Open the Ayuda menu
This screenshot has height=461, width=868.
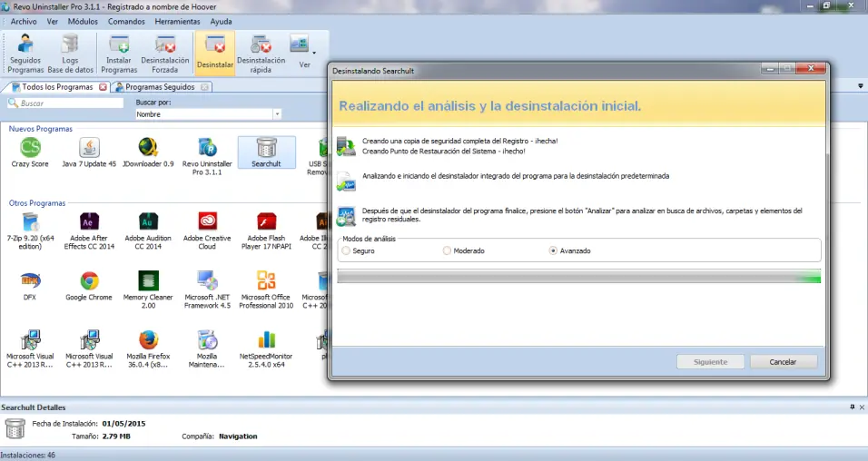221,22
